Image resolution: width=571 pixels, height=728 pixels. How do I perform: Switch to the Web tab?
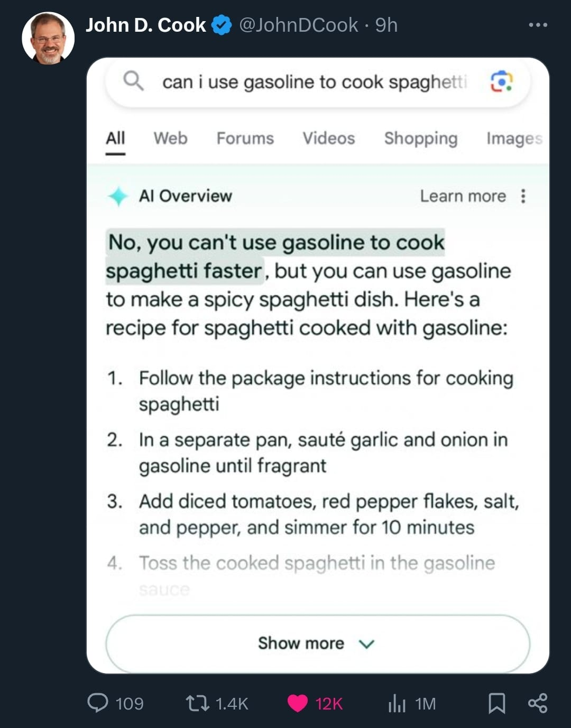click(x=170, y=139)
